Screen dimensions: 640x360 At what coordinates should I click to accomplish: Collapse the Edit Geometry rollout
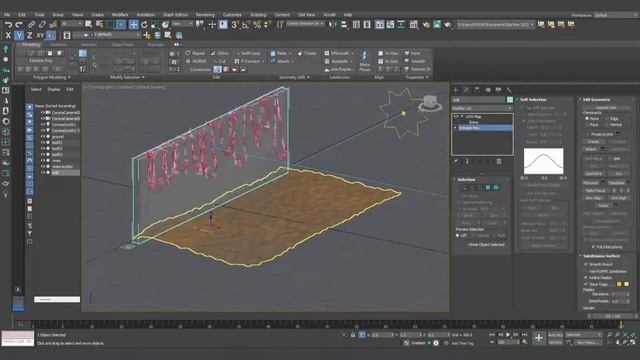click(x=596, y=100)
